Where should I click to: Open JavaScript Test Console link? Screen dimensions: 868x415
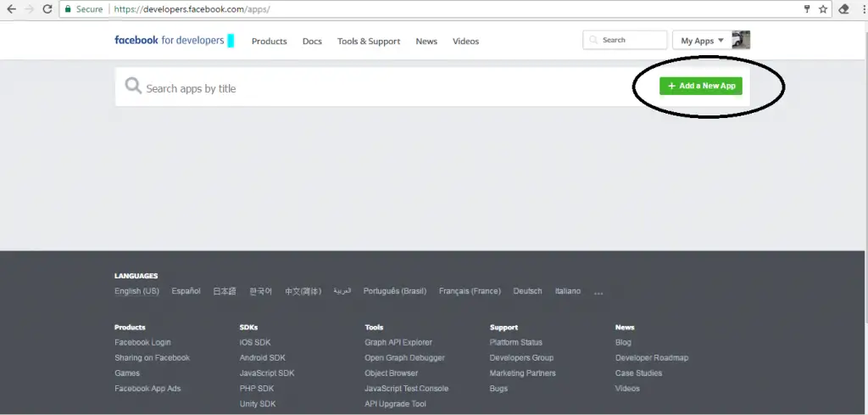point(406,389)
